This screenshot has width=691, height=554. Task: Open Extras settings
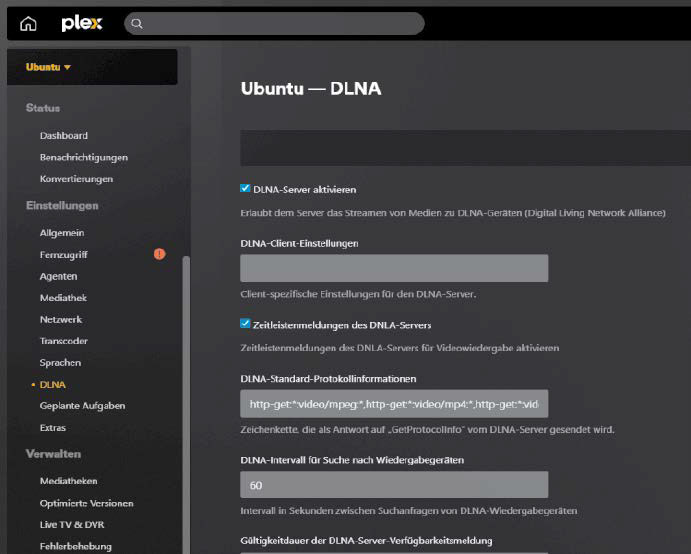[52, 428]
